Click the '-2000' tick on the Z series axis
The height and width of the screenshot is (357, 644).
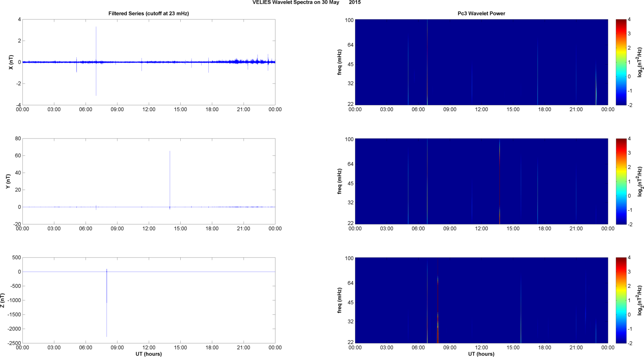click(x=14, y=329)
